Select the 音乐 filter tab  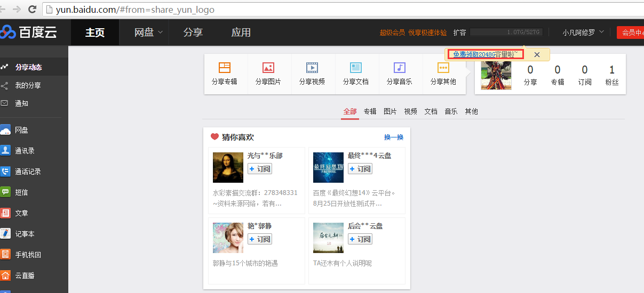pyautogui.click(x=451, y=111)
